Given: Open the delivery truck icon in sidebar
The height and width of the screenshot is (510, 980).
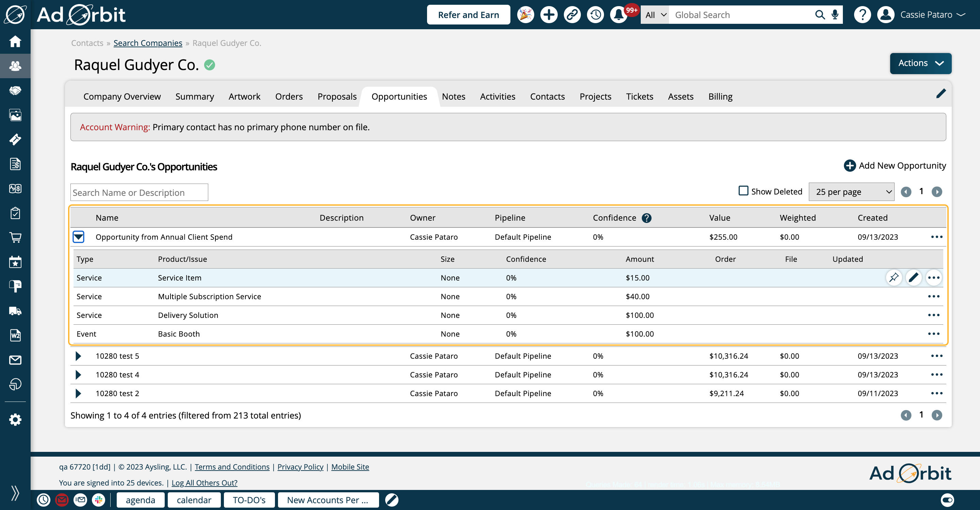Looking at the screenshot, I should pyautogui.click(x=15, y=311).
